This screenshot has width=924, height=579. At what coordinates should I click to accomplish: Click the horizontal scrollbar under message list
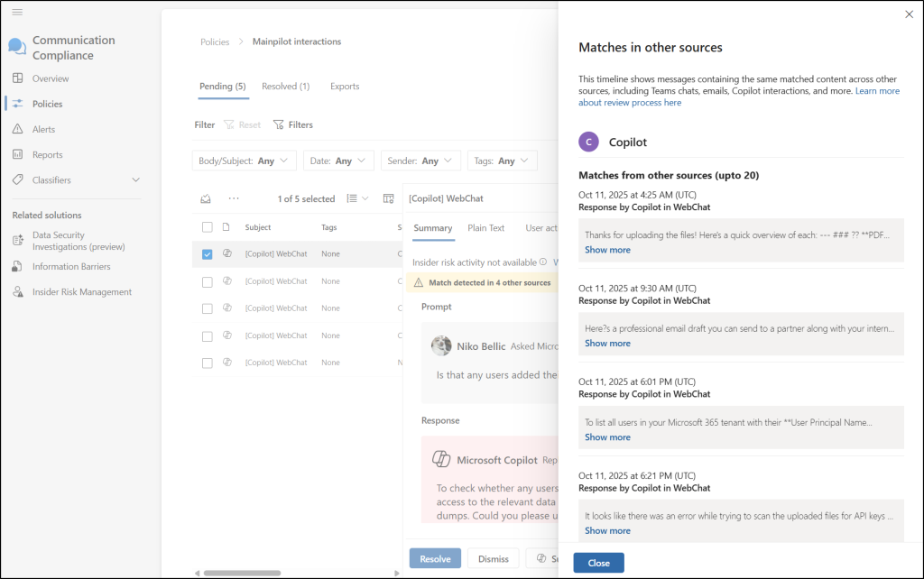tap(242, 573)
